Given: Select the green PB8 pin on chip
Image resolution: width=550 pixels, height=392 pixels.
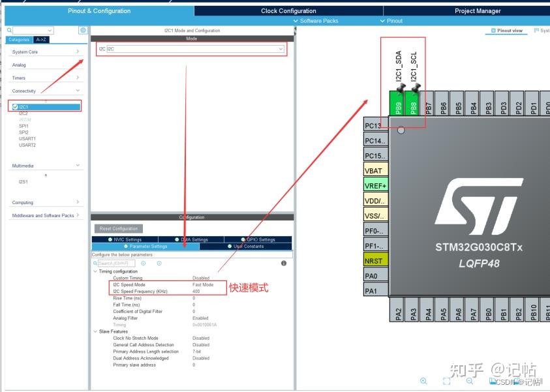Looking at the screenshot, I should point(412,104).
